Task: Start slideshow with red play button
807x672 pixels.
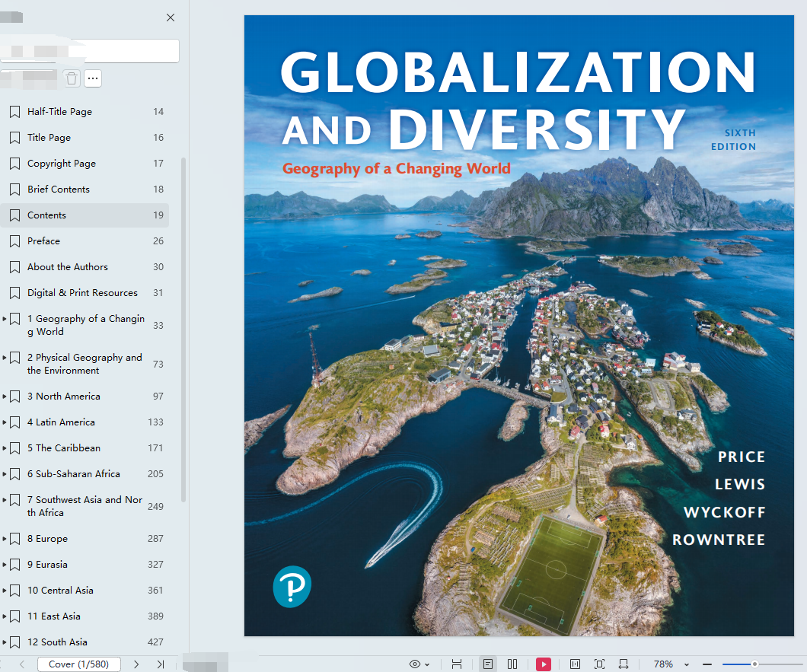Action: click(x=544, y=664)
